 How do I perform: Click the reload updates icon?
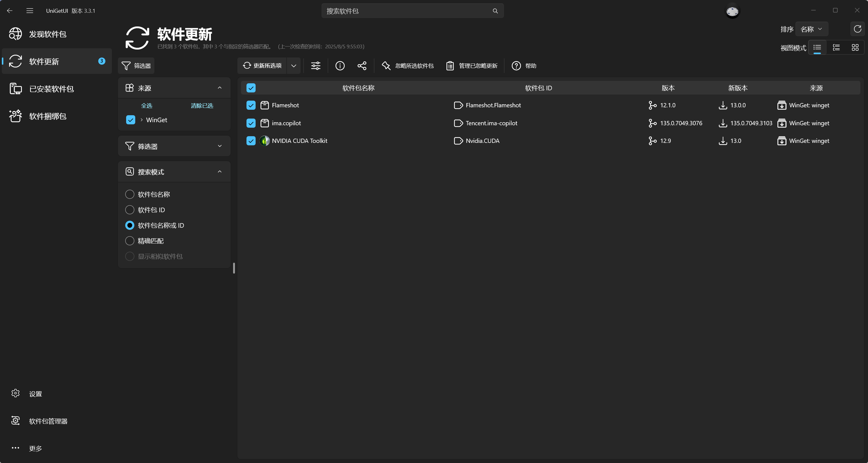(x=857, y=29)
